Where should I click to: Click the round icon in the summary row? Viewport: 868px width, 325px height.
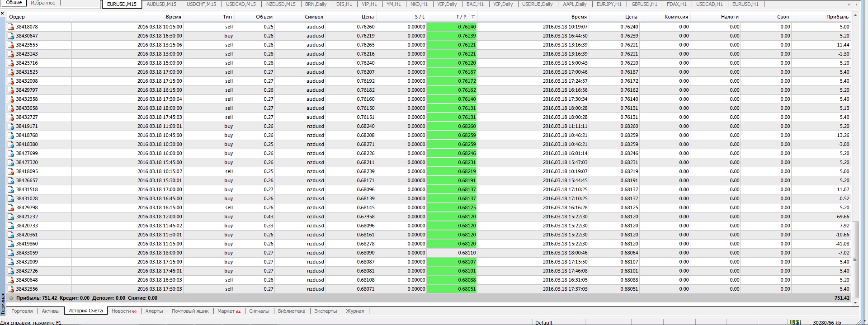11,298
